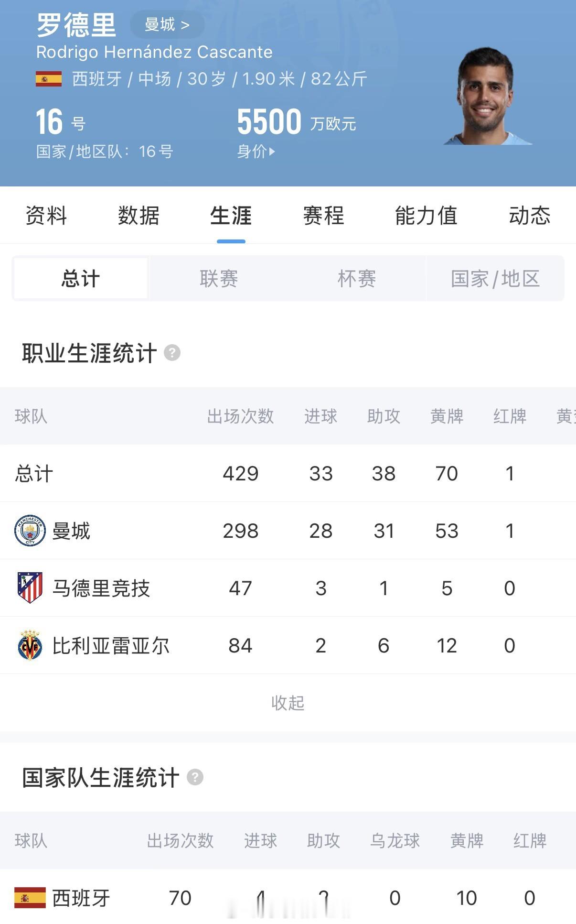
Task: Select the 国家/地区 segment filter
Action: [x=495, y=278]
